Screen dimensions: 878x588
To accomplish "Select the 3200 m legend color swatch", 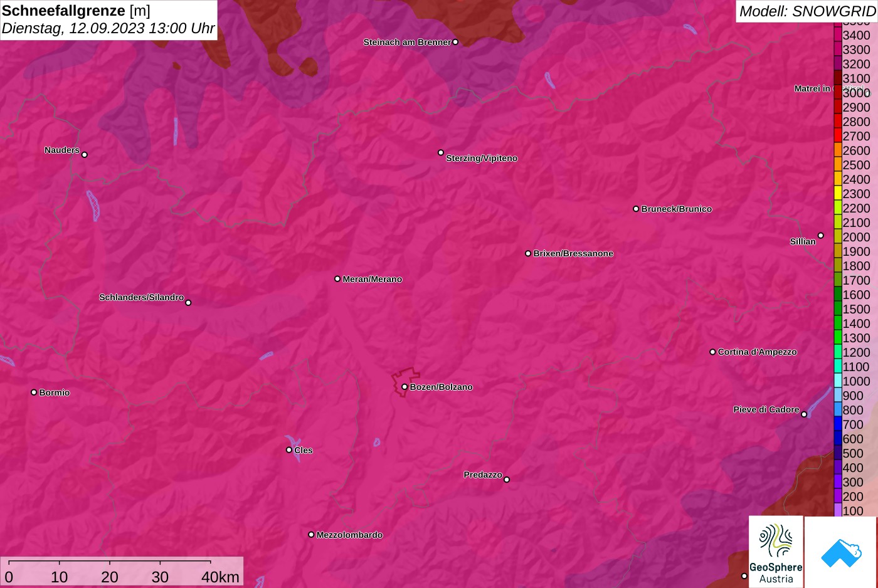I will pos(838,63).
